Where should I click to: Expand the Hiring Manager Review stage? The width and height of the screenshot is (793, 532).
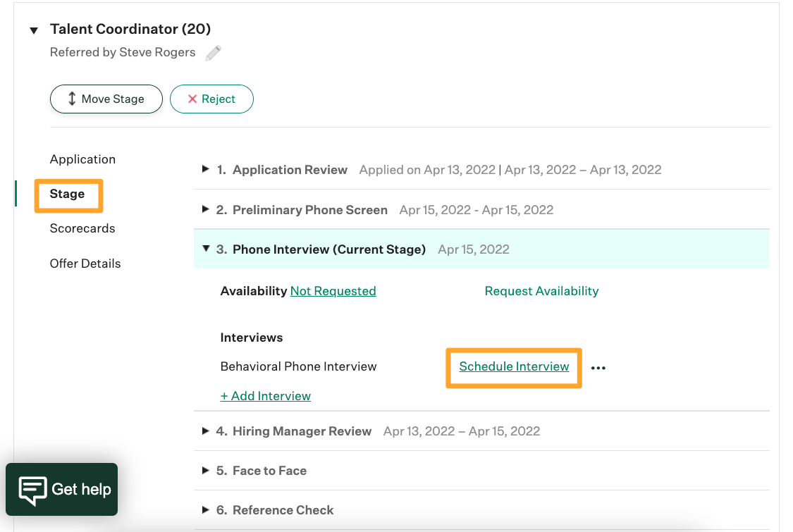[x=206, y=431]
